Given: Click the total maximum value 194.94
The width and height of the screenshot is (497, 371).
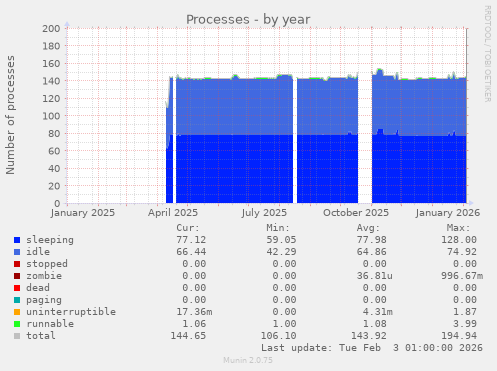Looking at the screenshot, I should (459, 336).
